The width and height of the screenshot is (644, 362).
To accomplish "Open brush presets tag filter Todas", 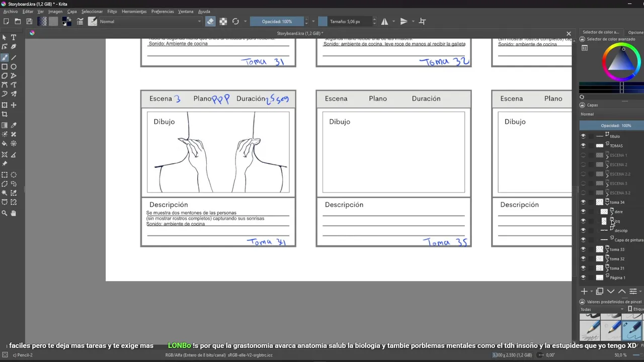I will pos(602,310).
